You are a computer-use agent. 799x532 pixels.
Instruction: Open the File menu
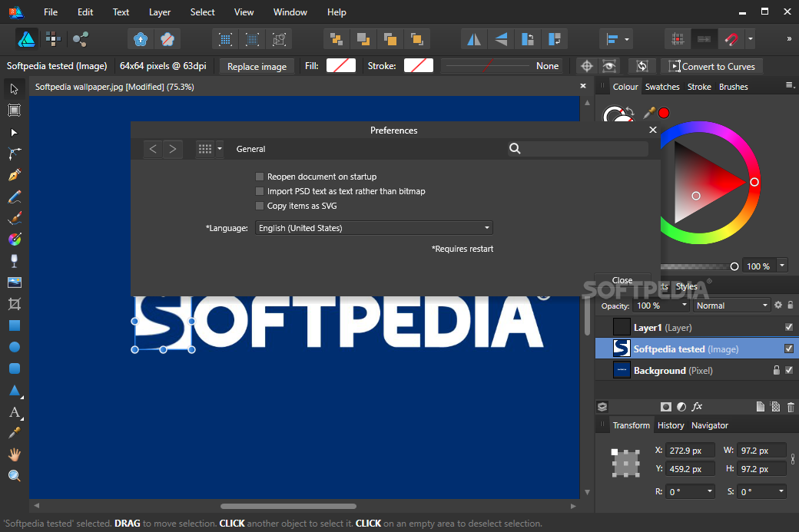pos(51,12)
